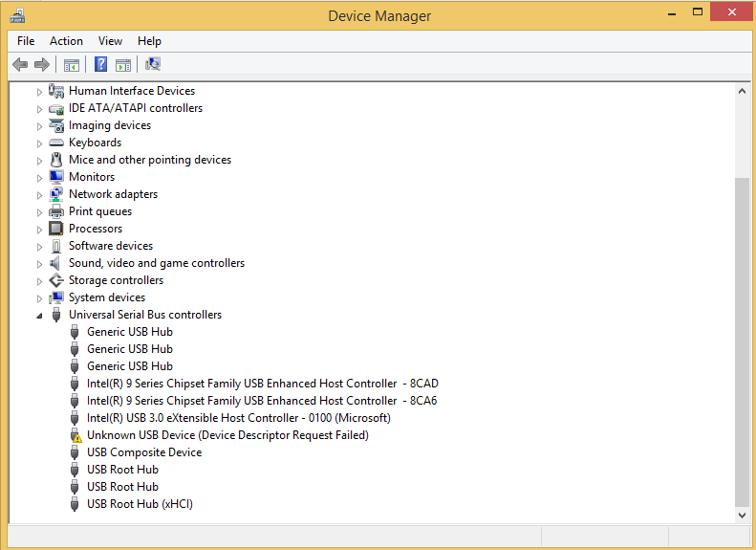Expand the Software devices node

pyautogui.click(x=39, y=247)
